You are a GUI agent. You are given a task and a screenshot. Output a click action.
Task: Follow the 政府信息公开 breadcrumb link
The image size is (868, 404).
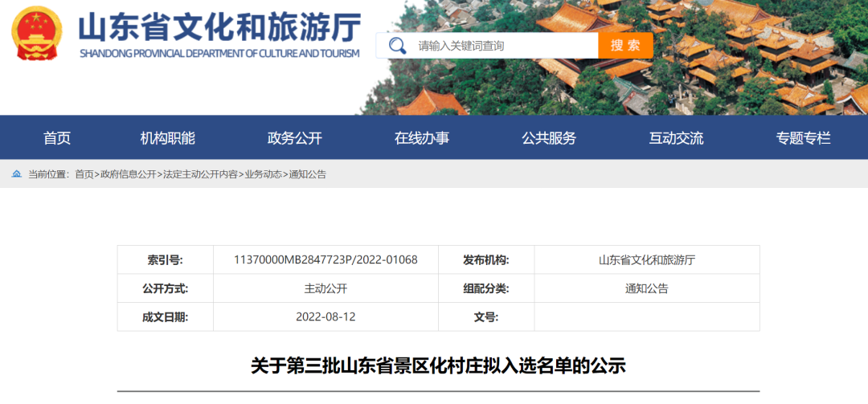(129, 174)
